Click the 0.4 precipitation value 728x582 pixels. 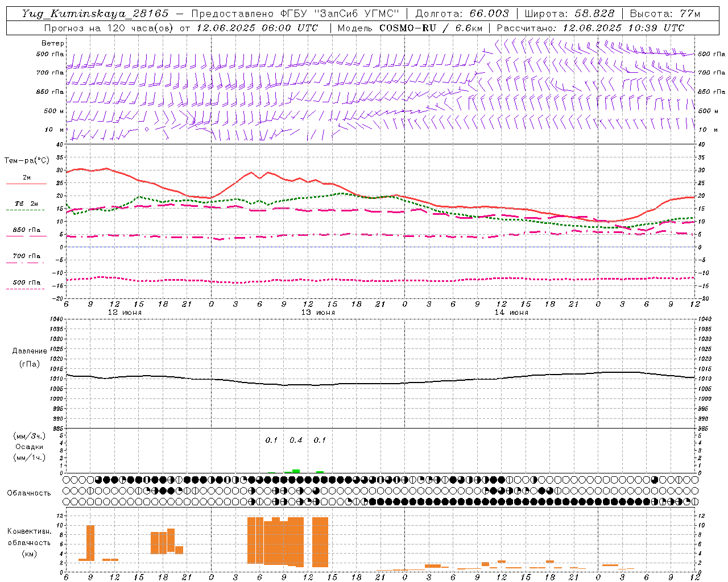coord(296,440)
